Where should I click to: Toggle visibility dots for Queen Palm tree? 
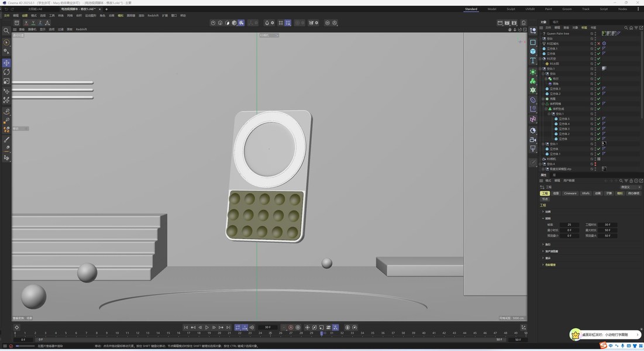pyautogui.click(x=595, y=34)
